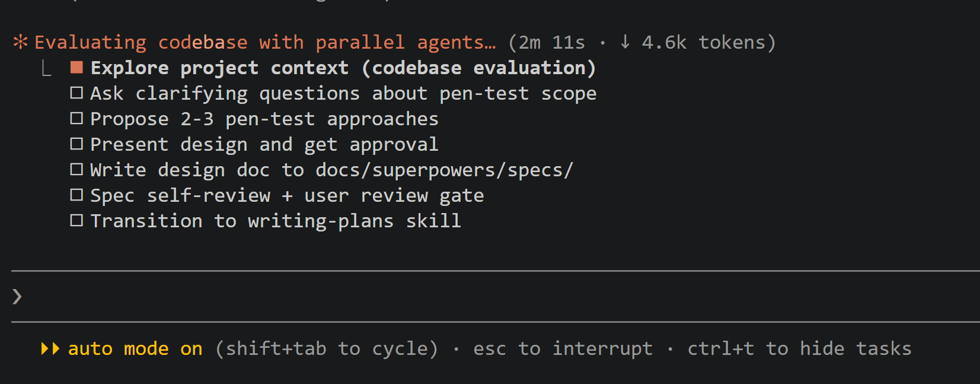The image size is (980, 384).
Task: Click the 'esc to interrupt' hint
Action: (563, 348)
